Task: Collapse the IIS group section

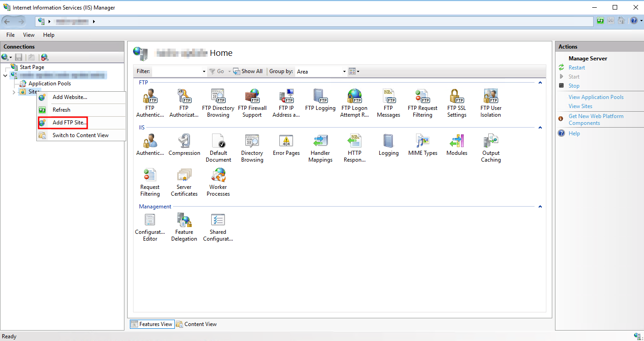Action: (540, 128)
